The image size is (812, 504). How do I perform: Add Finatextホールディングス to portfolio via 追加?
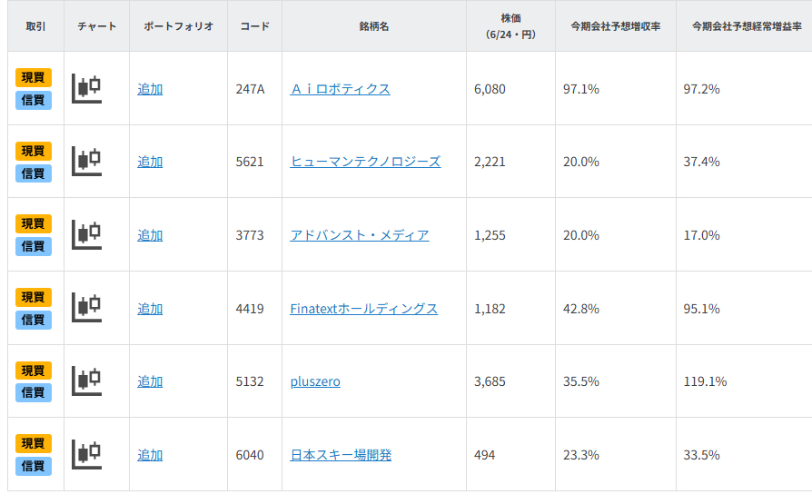click(150, 309)
